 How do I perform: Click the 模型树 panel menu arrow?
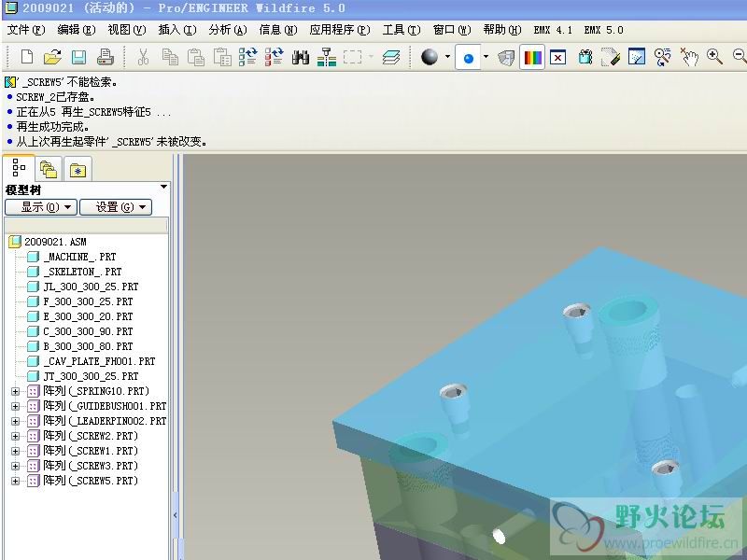tap(163, 187)
